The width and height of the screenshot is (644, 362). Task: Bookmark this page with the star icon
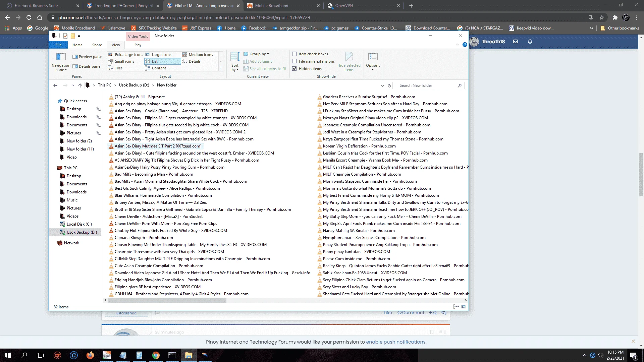[x=602, y=17]
